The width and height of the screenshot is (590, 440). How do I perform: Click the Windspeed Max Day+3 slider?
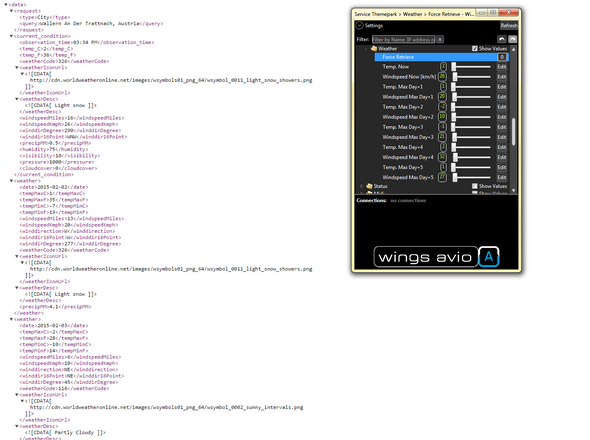471,137
